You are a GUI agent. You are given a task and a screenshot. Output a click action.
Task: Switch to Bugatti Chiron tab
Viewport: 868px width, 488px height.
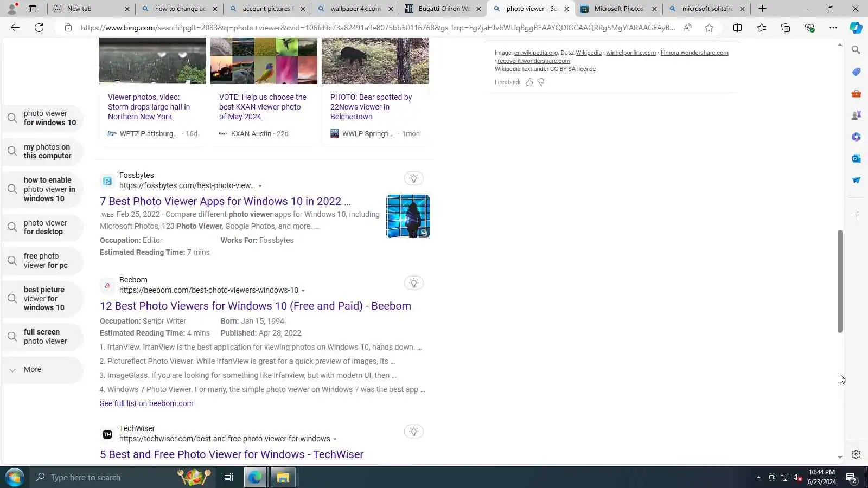tap(443, 9)
